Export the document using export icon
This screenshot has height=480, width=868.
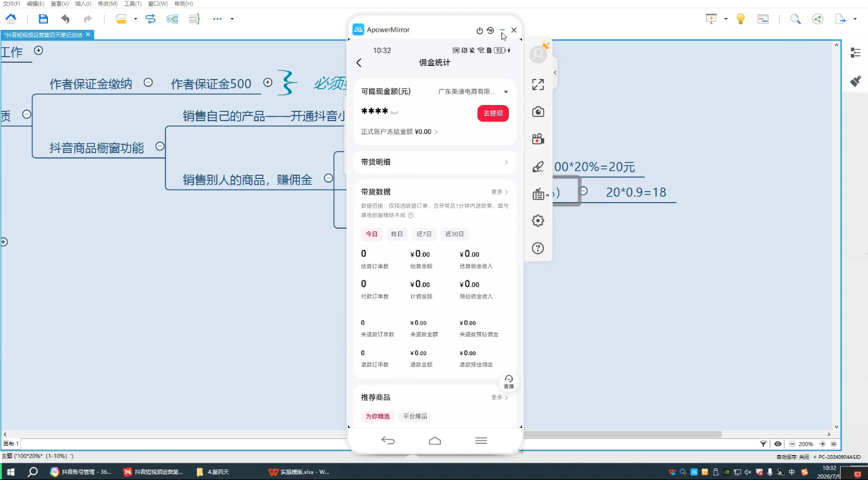click(x=841, y=19)
